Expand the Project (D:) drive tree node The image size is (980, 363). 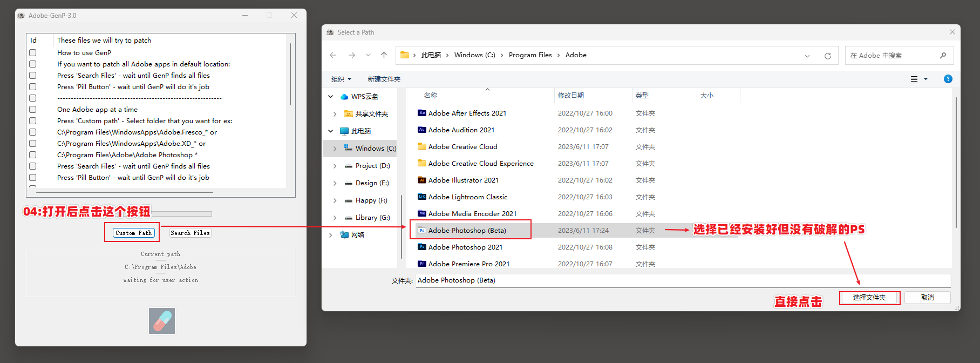pyautogui.click(x=335, y=166)
